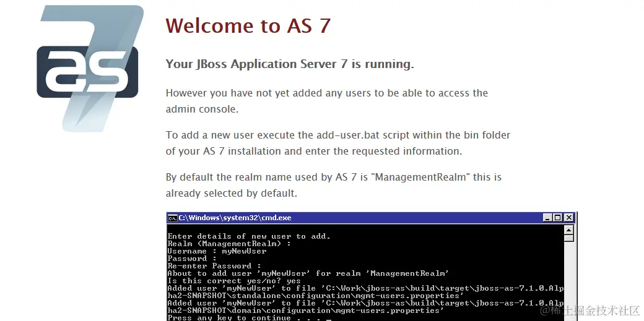The image size is (644, 321).
Task: Minimize the cmd.exe window
Action: [x=547, y=218]
